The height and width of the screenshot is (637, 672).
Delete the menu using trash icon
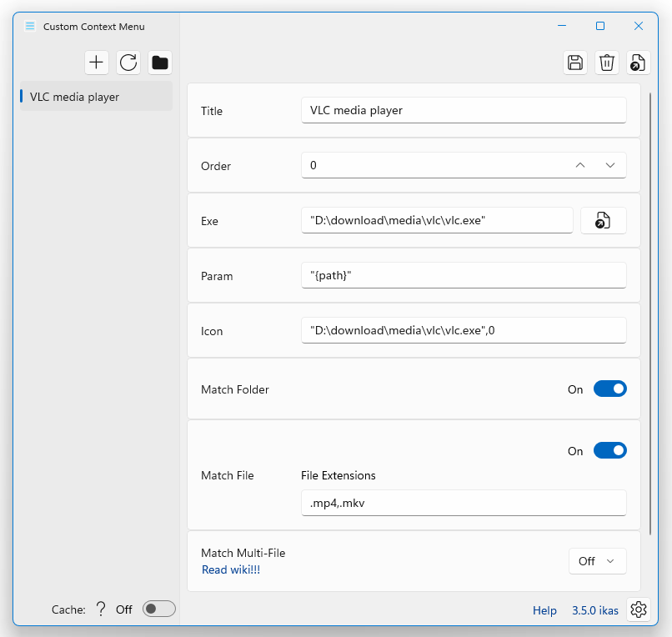tap(607, 63)
